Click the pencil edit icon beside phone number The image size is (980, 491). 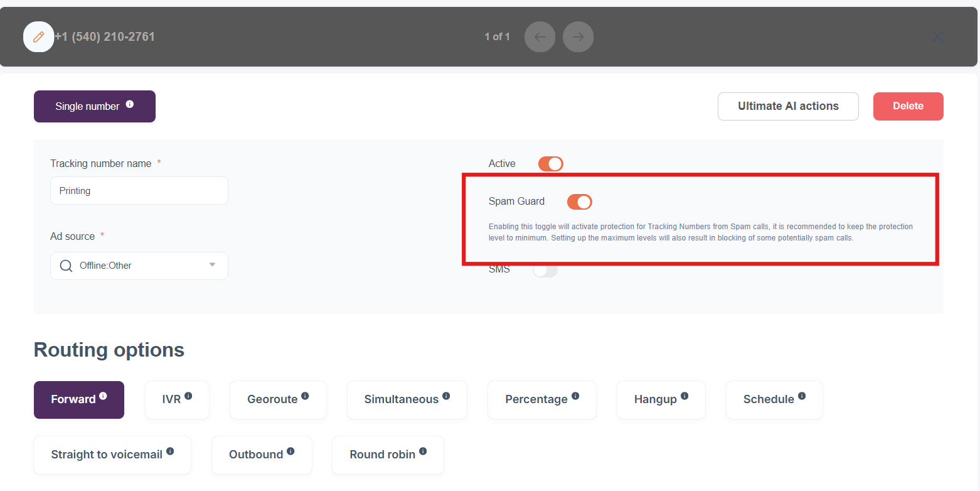click(x=38, y=37)
